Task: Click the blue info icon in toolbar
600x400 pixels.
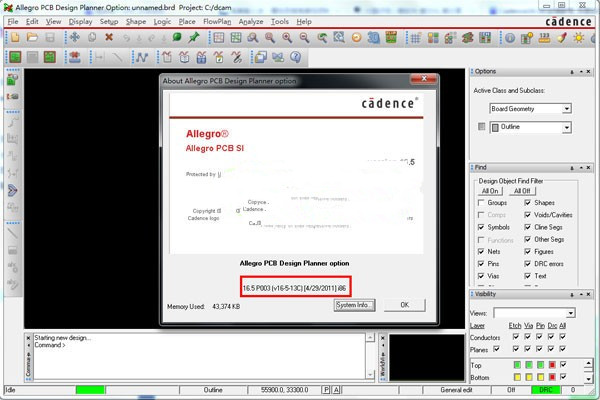Action: coord(509,38)
